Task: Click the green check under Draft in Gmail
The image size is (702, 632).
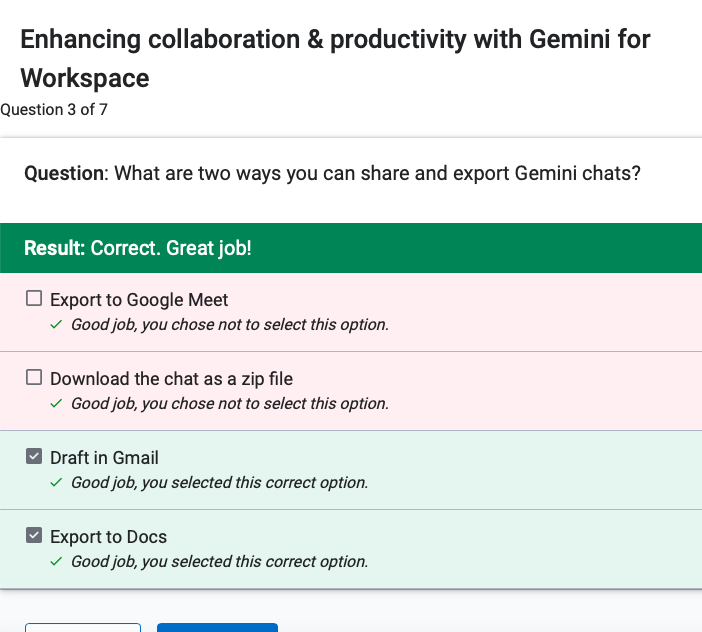Action: point(56,483)
